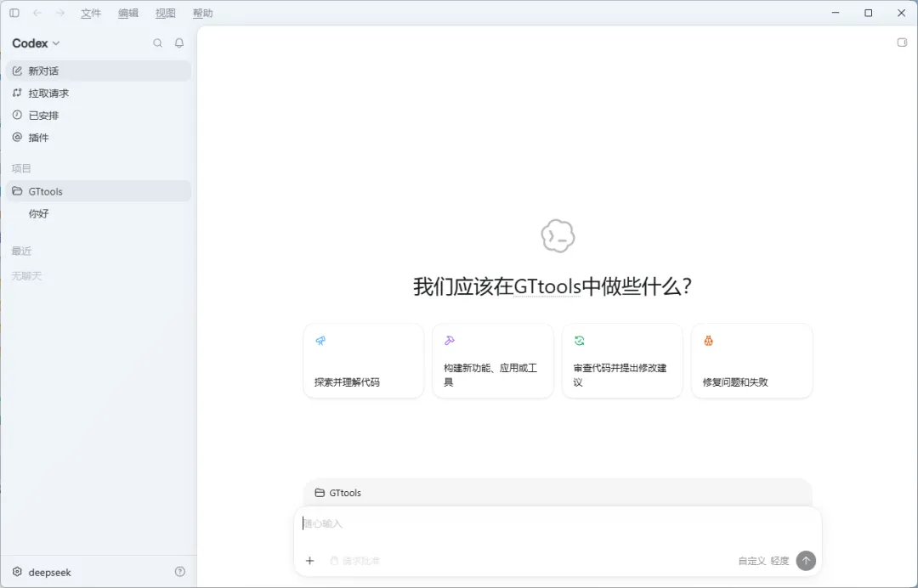
Task: Open the 轻度 effort dropdown
Action: coord(779,561)
